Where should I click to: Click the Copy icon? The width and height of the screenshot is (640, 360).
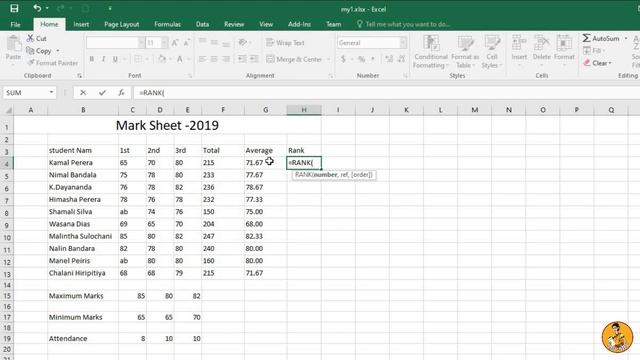point(30,51)
